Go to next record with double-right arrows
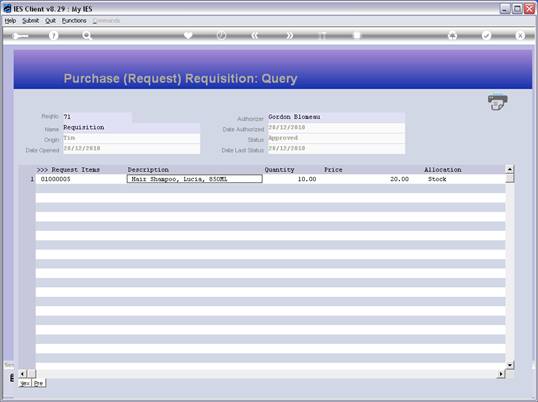This screenshot has height=402, width=538. (289, 36)
